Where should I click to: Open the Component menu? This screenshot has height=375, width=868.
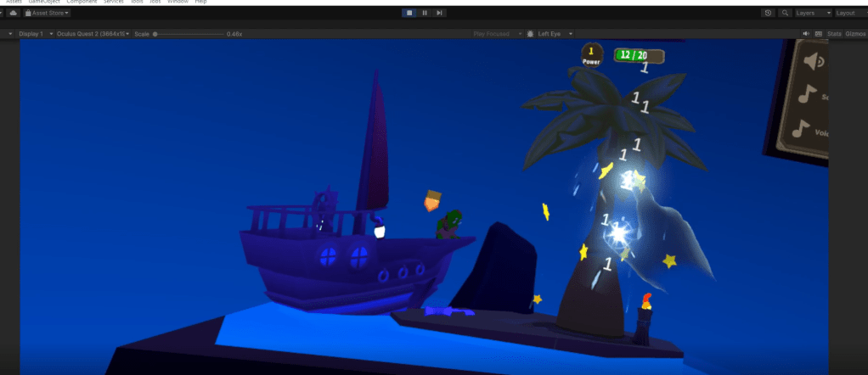[x=82, y=3]
